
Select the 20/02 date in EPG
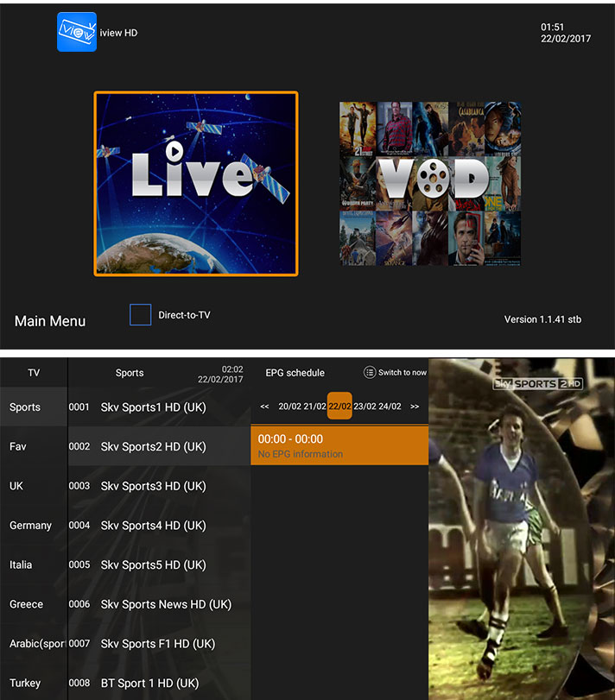[x=290, y=407]
